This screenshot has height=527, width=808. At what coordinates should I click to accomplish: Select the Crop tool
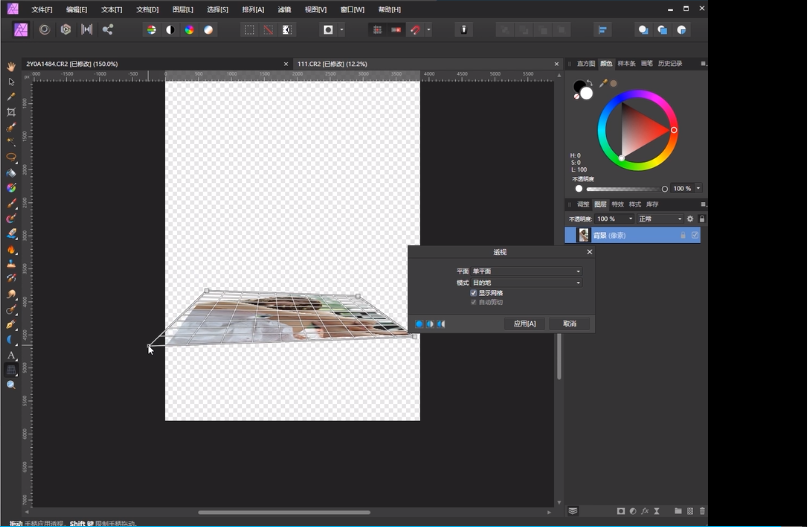coord(11,112)
